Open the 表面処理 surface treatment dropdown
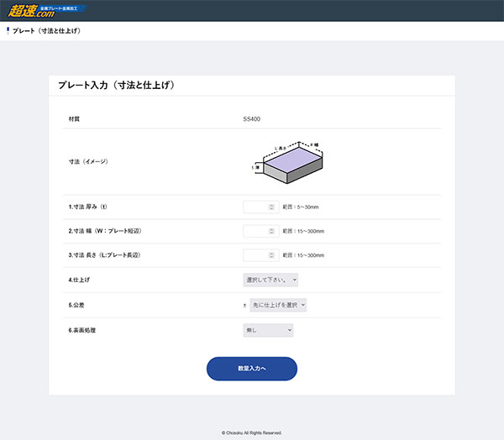Screen dimensions: 504x440 tap(268, 331)
